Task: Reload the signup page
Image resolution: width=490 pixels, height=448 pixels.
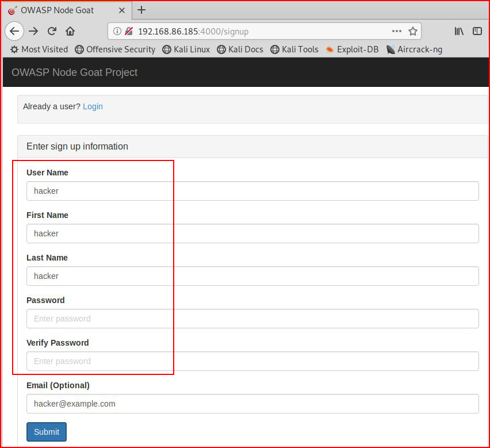Action: (x=52, y=31)
